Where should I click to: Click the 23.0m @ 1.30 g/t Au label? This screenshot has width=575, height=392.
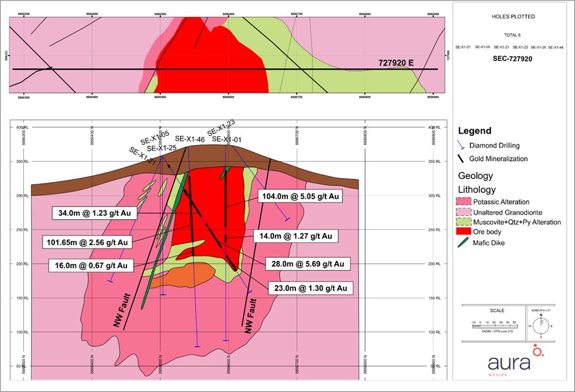[310, 288]
